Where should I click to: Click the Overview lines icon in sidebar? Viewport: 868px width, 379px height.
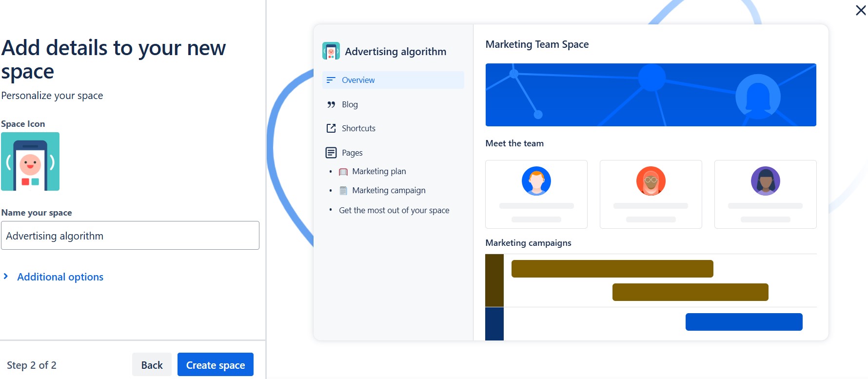coord(331,80)
